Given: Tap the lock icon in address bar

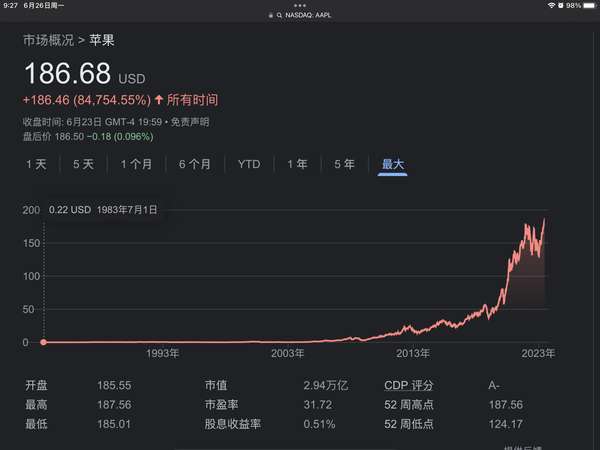Looking at the screenshot, I should coord(271,15).
